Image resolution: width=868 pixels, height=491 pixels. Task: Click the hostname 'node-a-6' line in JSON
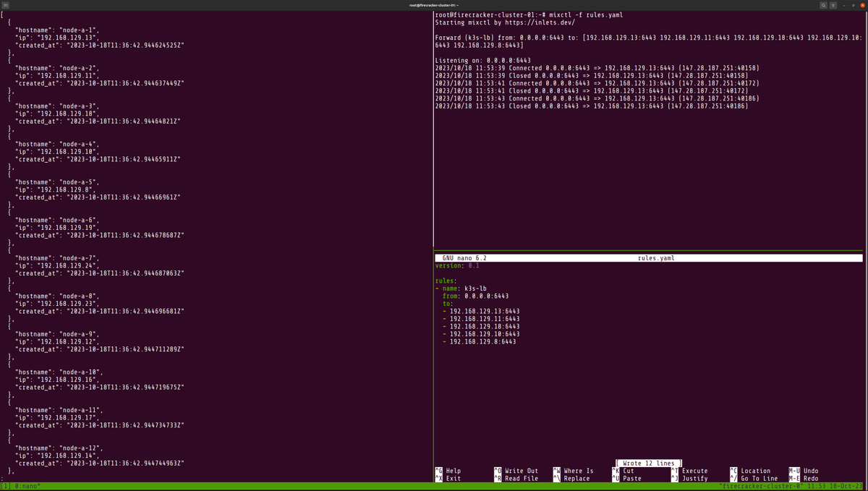56,220
